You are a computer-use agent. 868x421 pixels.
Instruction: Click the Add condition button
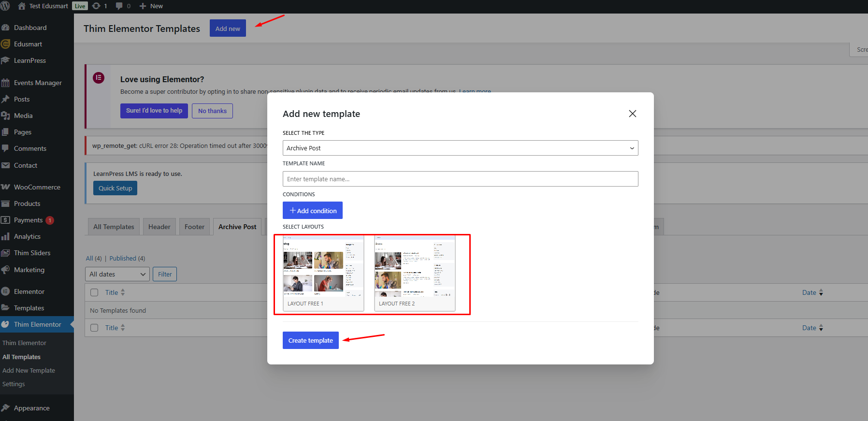tap(313, 210)
